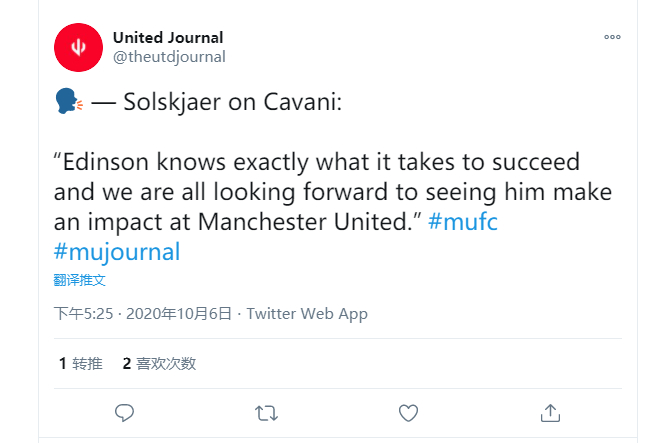Screen dimensions: 667x443
Task: View the 1 转推 retweets list
Action: 80,363
